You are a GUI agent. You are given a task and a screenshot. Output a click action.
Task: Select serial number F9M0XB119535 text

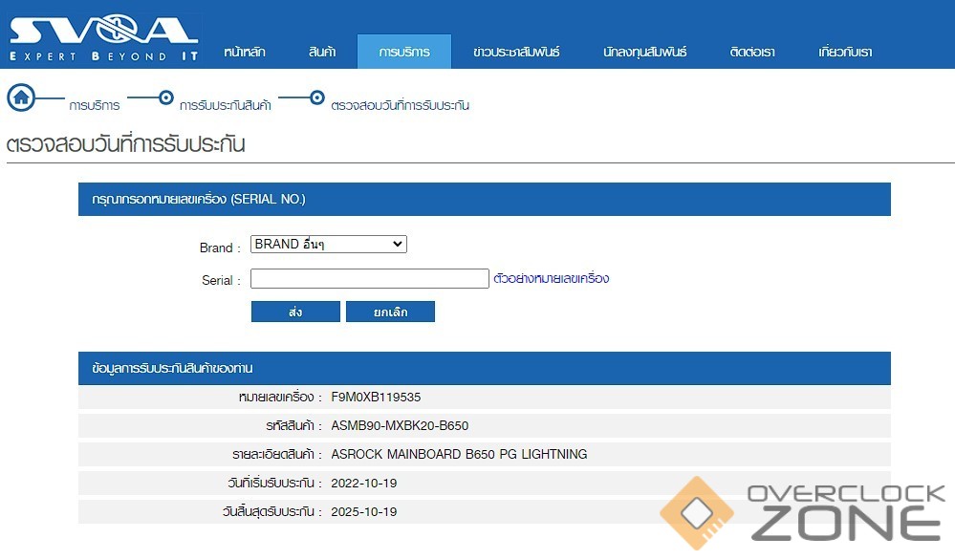click(x=376, y=397)
